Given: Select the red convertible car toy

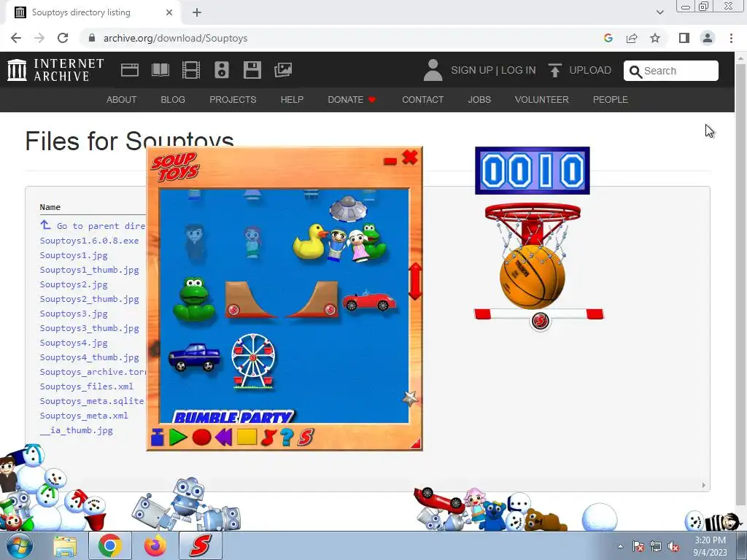Looking at the screenshot, I should (x=368, y=300).
